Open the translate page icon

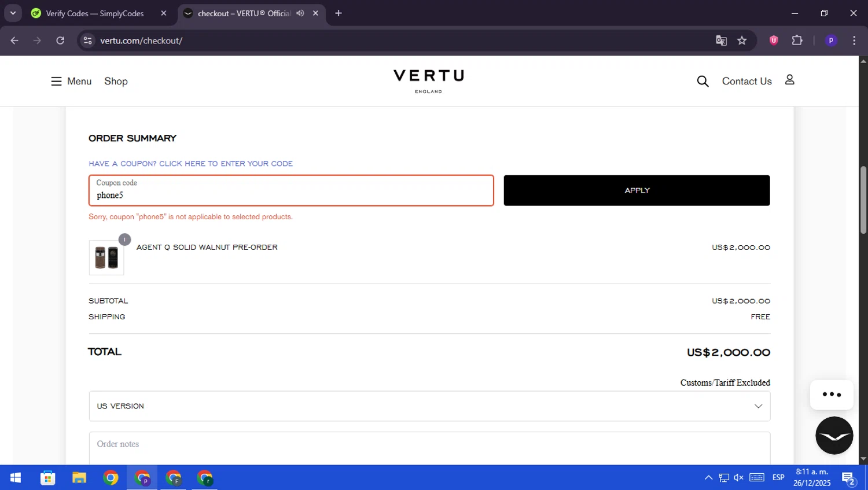721,40
